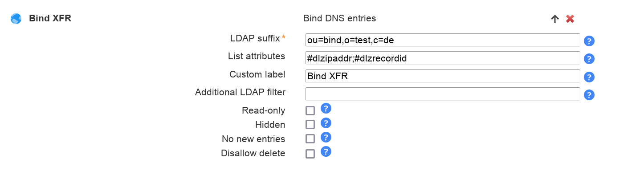This screenshot has height=179, width=644.
Task: Click the Bind XFR globe icon
Action: (x=16, y=19)
